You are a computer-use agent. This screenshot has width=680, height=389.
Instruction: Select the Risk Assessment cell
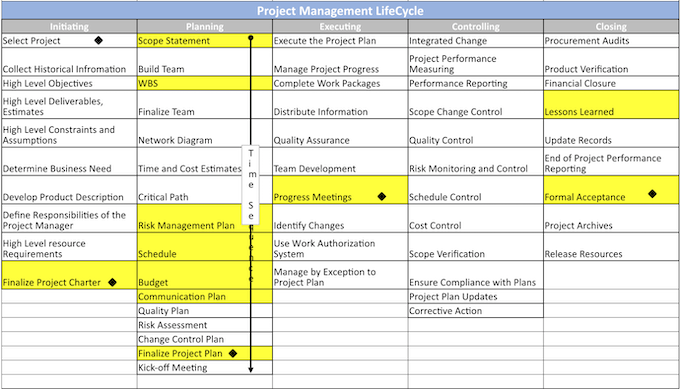pos(205,325)
